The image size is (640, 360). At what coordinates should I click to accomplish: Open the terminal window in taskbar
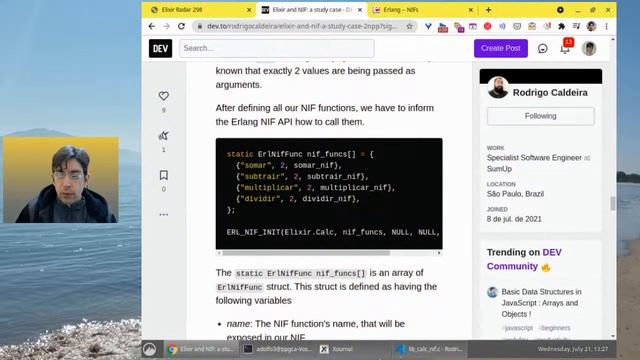278,349
